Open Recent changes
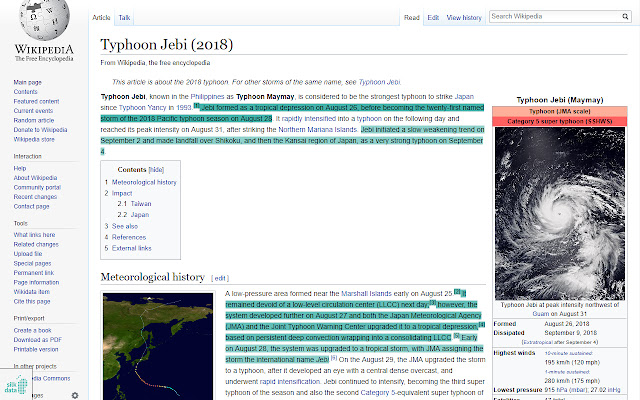This screenshot has height=400, width=640. 35,197
